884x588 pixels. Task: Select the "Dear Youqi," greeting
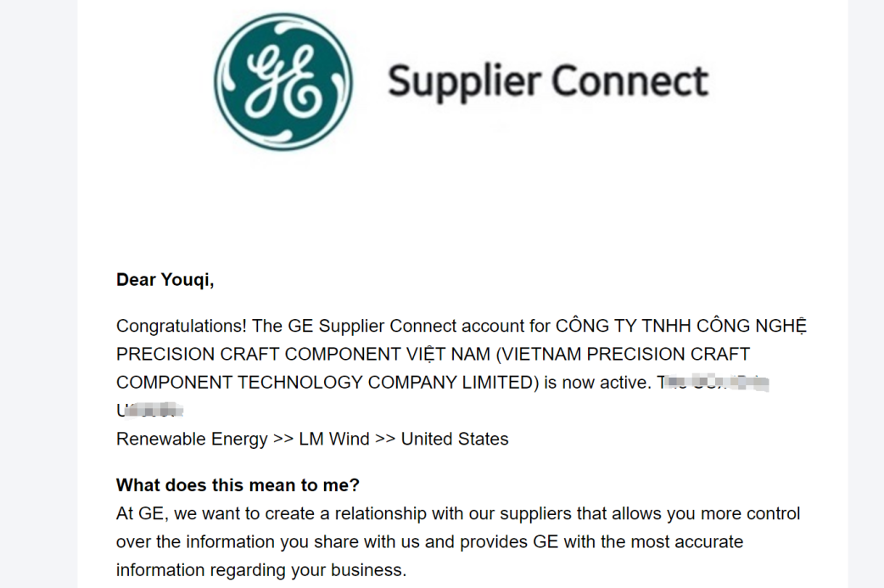(x=165, y=280)
